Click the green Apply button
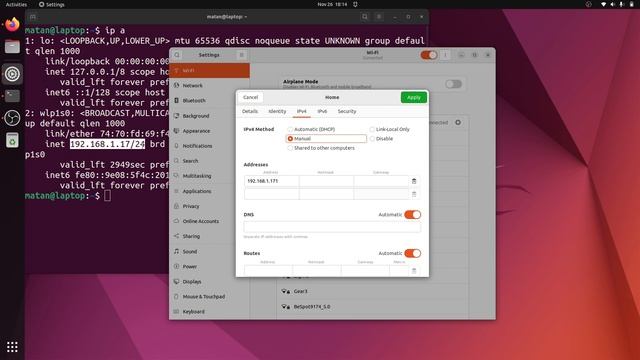This screenshot has height=360, width=640. 413,98
